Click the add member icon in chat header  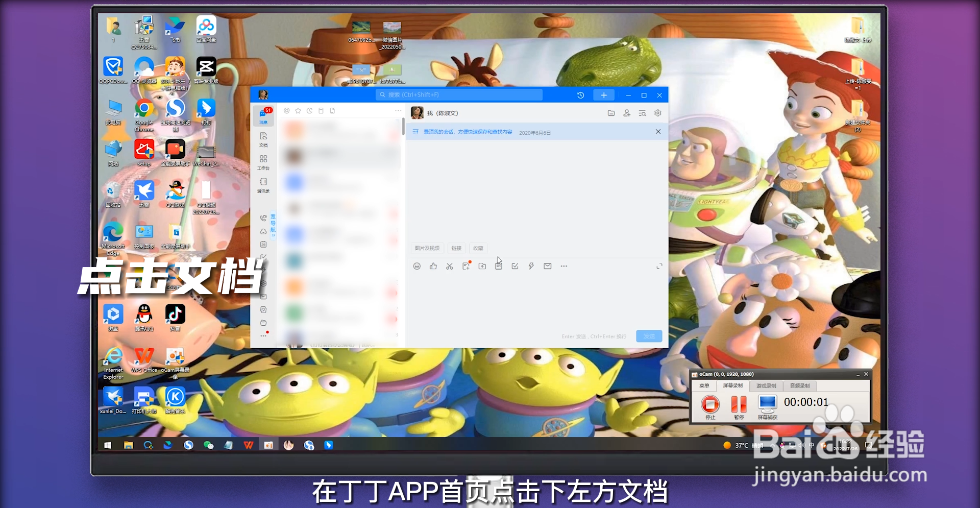coord(627,113)
